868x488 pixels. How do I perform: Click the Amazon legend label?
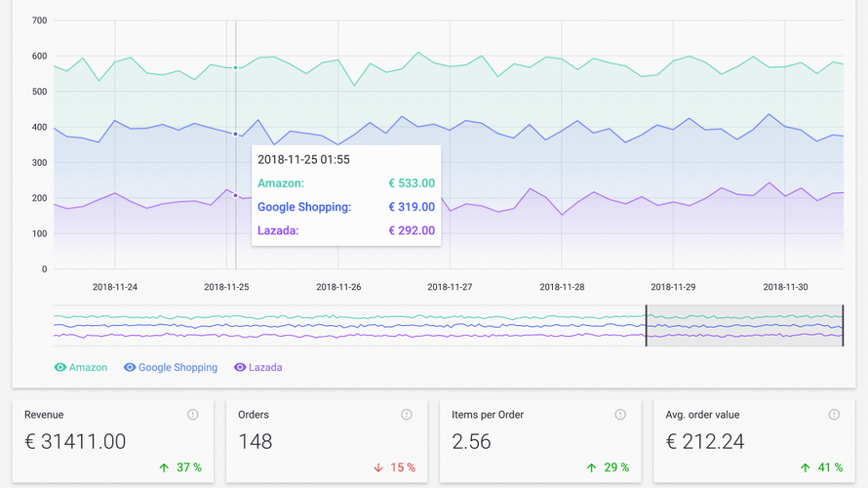89,368
